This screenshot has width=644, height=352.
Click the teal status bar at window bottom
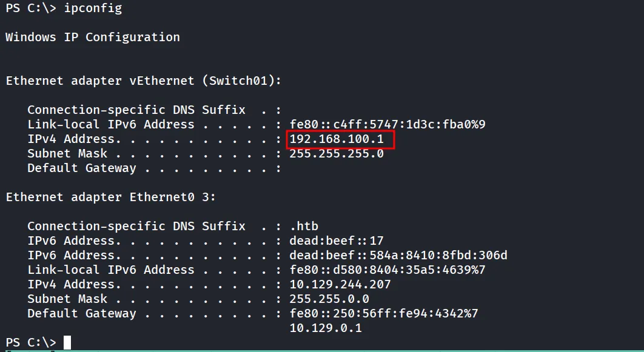point(322,351)
